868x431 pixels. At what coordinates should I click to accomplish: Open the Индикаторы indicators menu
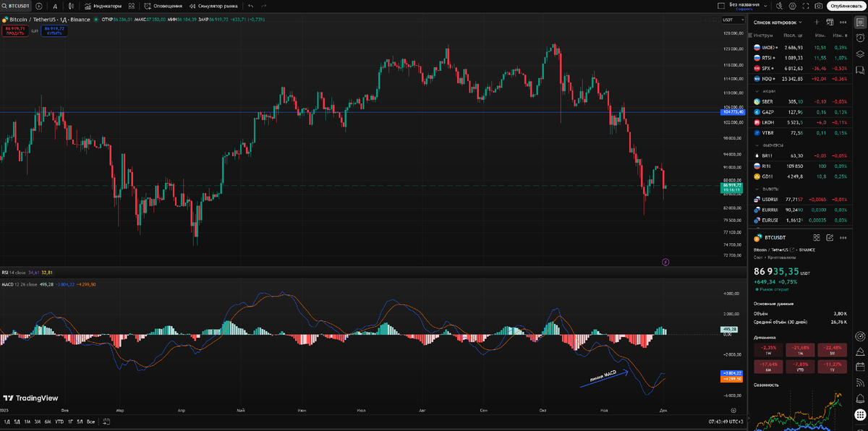103,6
